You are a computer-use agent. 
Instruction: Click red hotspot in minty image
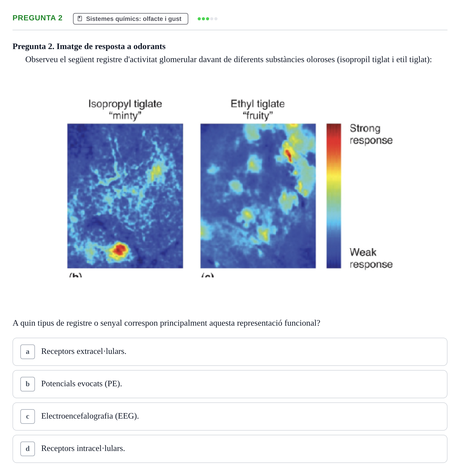coord(120,249)
